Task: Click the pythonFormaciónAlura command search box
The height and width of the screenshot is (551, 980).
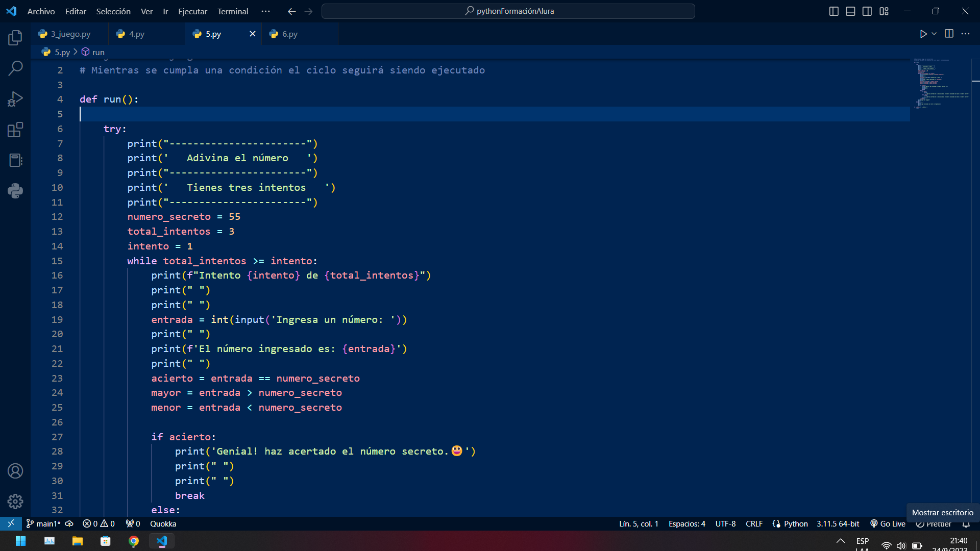Action: click(508, 11)
